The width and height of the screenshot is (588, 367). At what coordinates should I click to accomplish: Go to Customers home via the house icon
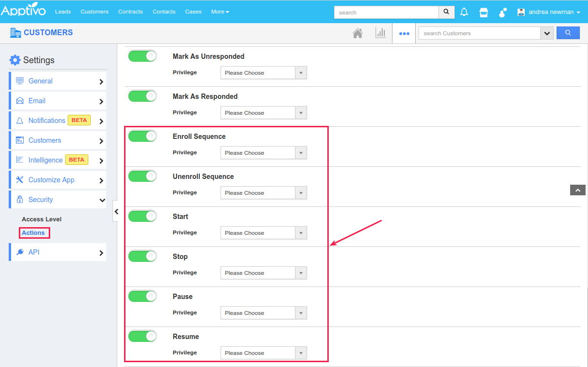coord(358,33)
